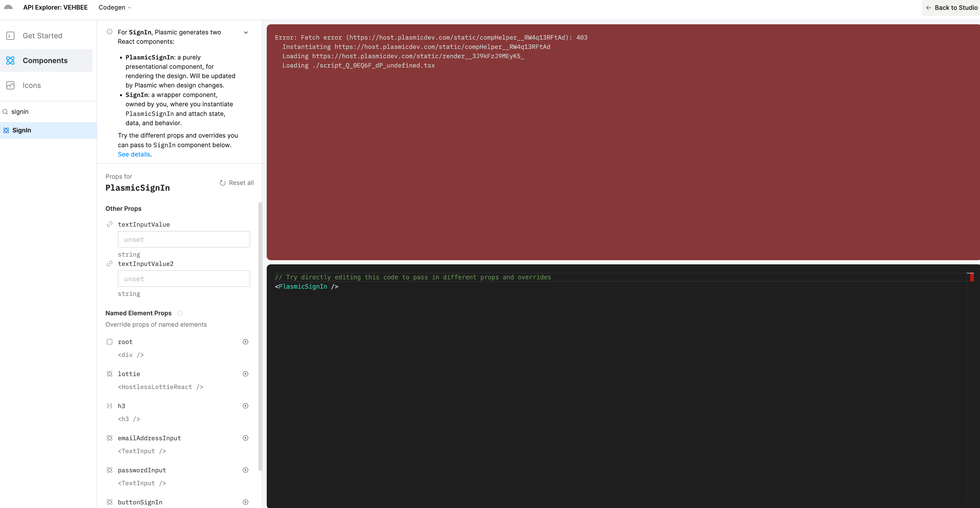Add override for root element

[x=245, y=342]
